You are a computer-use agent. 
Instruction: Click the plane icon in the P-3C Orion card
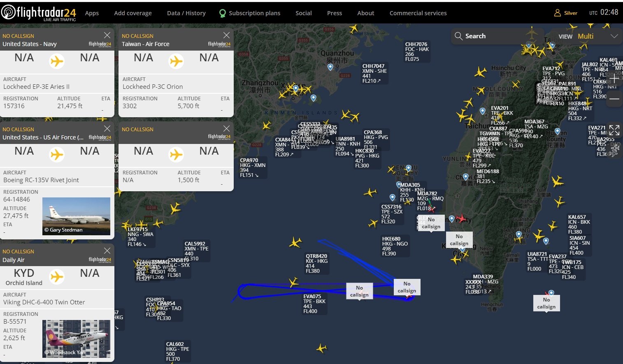coord(176,61)
